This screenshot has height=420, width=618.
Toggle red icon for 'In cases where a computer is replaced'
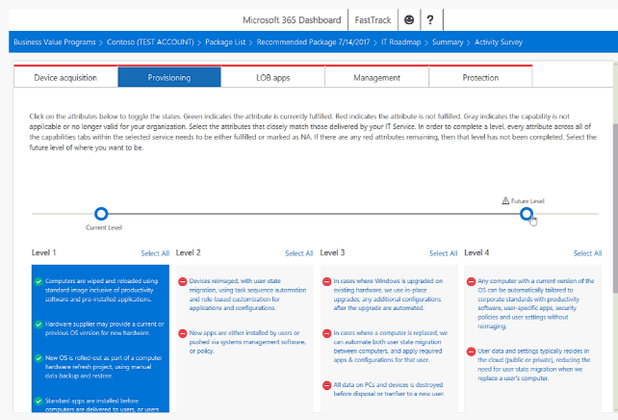tap(327, 333)
